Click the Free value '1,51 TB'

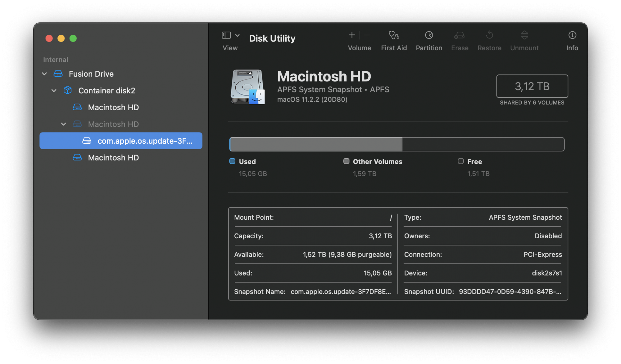(478, 174)
